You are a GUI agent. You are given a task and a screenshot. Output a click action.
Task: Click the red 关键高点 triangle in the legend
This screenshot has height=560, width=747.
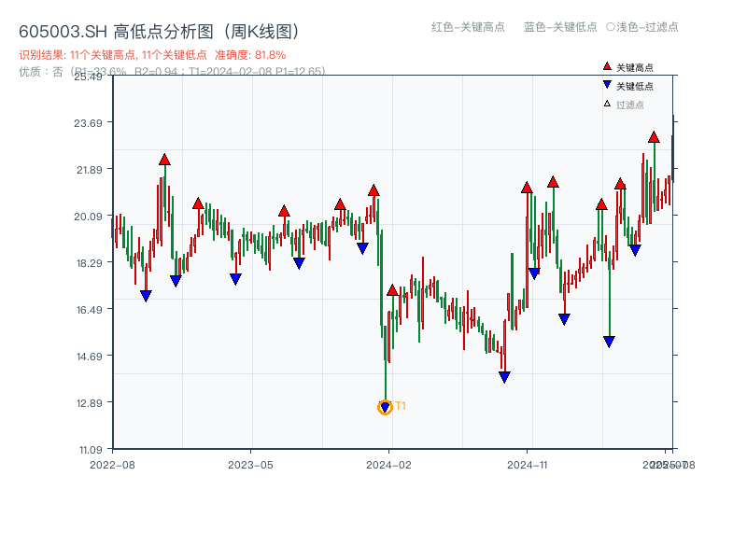pos(607,66)
